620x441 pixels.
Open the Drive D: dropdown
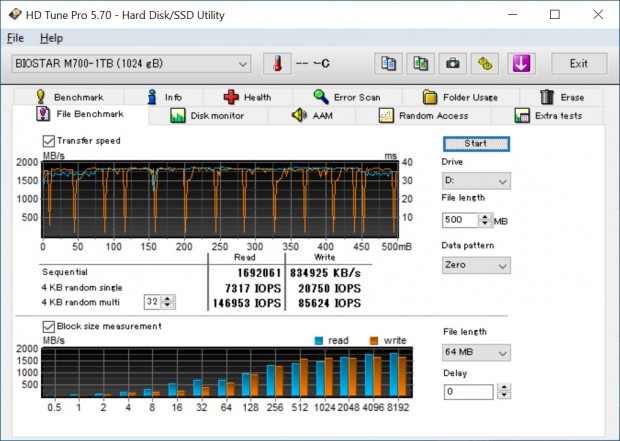tap(476, 181)
